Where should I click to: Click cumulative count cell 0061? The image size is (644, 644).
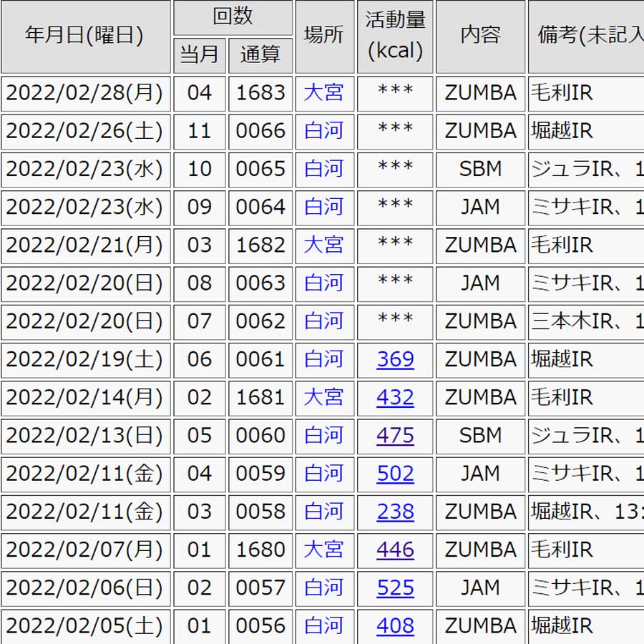260,360
